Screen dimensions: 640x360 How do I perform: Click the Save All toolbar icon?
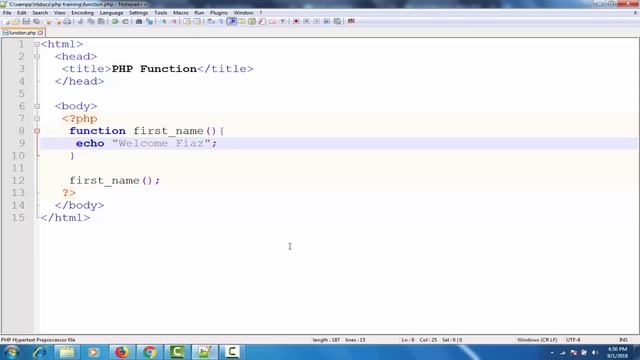pos(37,21)
